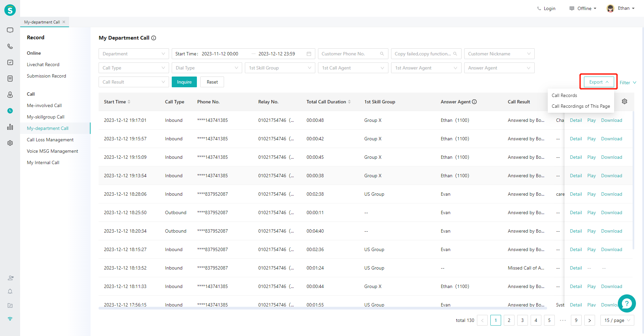Download recording of the 19:15:09 call
644x336 pixels.
(611, 157)
